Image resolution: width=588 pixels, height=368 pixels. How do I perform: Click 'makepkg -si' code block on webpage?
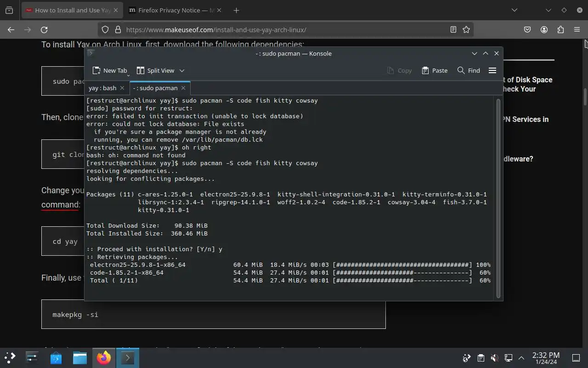coord(213,314)
